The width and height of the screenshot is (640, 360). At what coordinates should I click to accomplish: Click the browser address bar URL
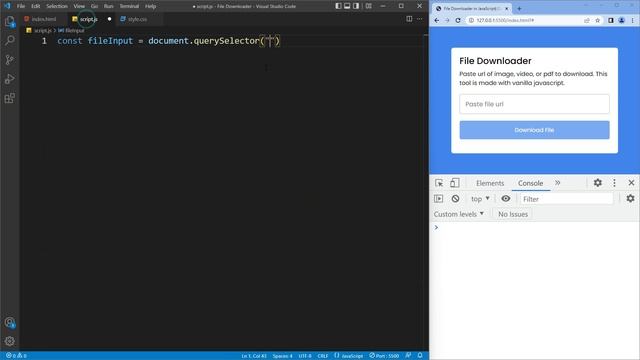click(x=505, y=20)
